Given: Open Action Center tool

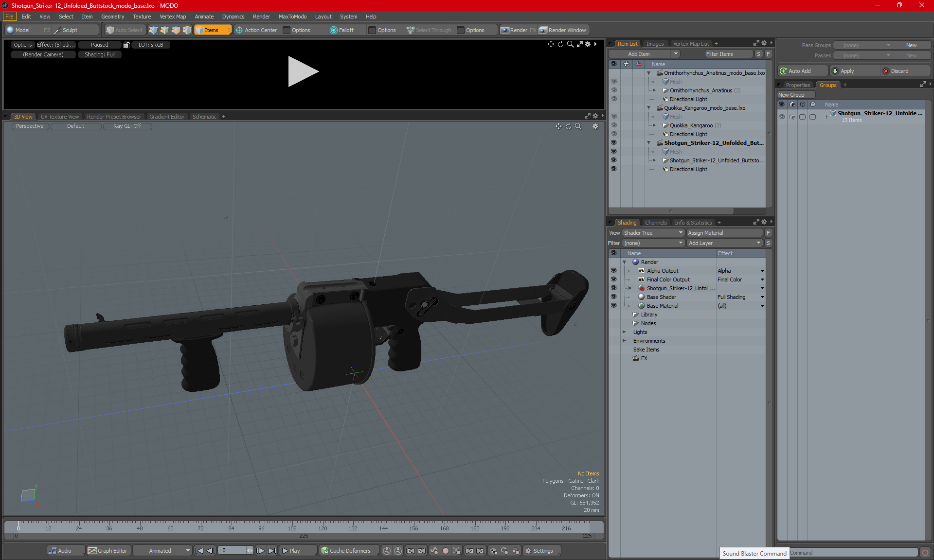Looking at the screenshot, I should [x=256, y=30].
